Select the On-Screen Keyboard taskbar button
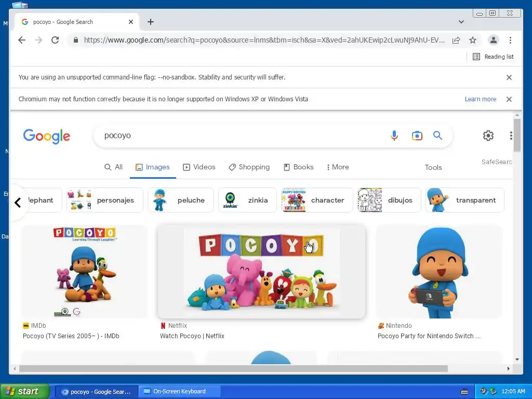This screenshot has height=399, width=532. (179, 392)
